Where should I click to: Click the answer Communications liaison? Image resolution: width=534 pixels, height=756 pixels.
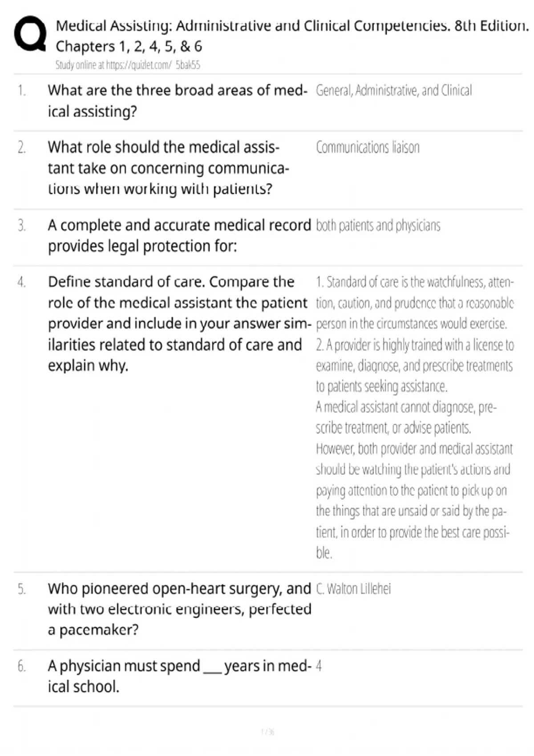coord(368,147)
